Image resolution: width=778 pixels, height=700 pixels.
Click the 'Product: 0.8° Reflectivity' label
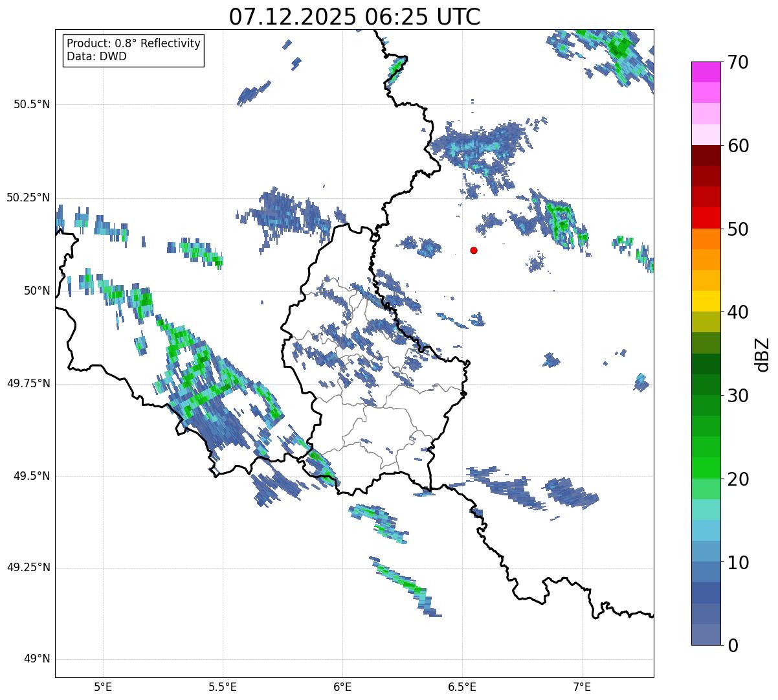click(134, 43)
